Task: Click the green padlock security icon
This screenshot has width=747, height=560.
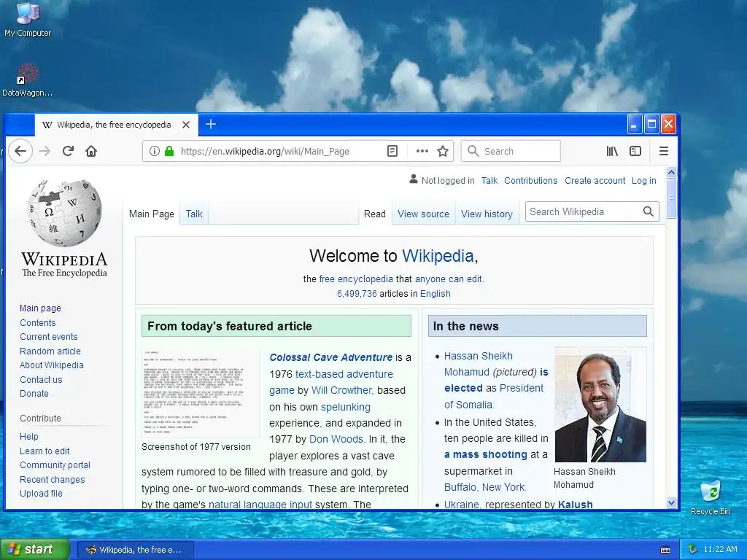Action: 169,151
